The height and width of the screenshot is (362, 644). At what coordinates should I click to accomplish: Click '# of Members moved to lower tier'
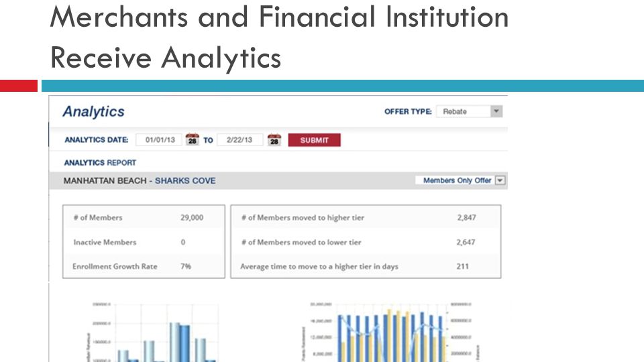click(301, 242)
